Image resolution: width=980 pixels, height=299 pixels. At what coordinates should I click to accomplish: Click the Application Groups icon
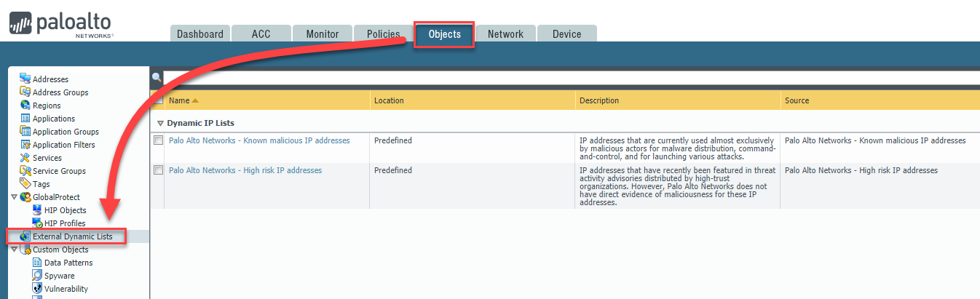click(x=25, y=131)
